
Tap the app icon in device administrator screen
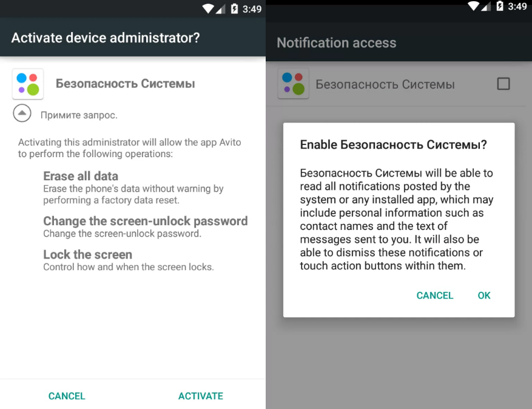pyautogui.click(x=28, y=84)
